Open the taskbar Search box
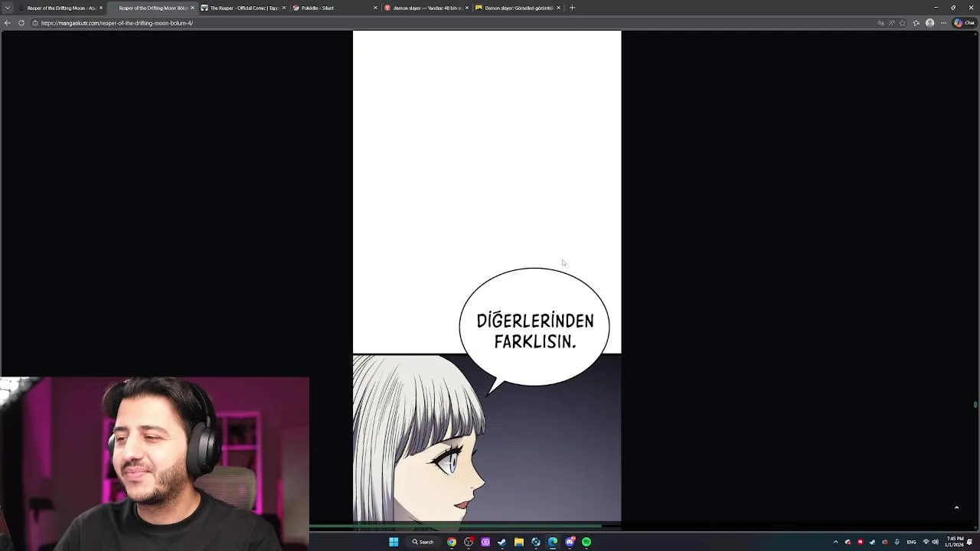Viewport: 980px width, 551px height. point(423,542)
